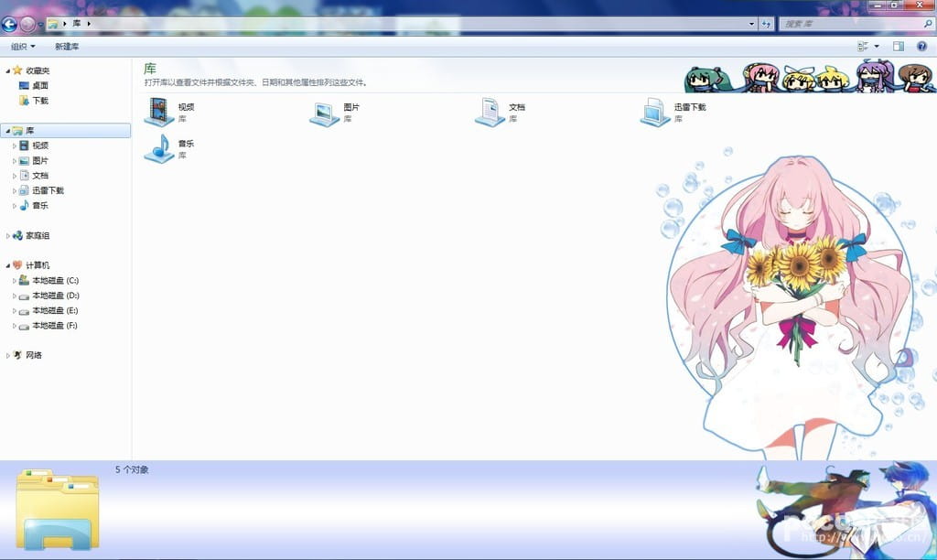937x560 pixels.
Task: Toggle the preview pane
Action: 899,46
